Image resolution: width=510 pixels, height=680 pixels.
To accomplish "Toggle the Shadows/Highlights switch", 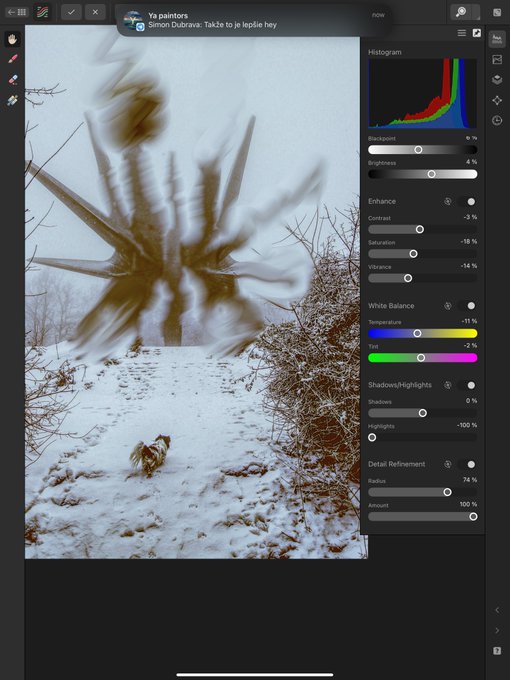I will point(468,385).
